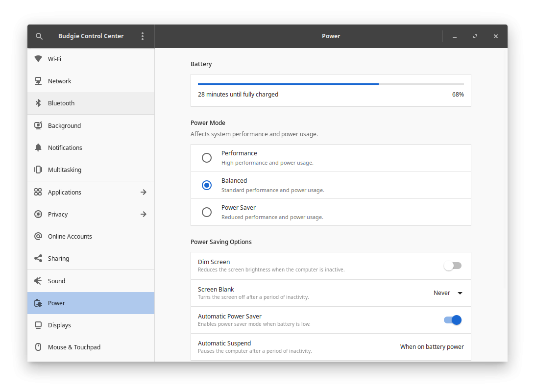This screenshot has height=392, width=535.
Task: Click the Mouse & Touchpad icon
Action: click(x=38, y=347)
